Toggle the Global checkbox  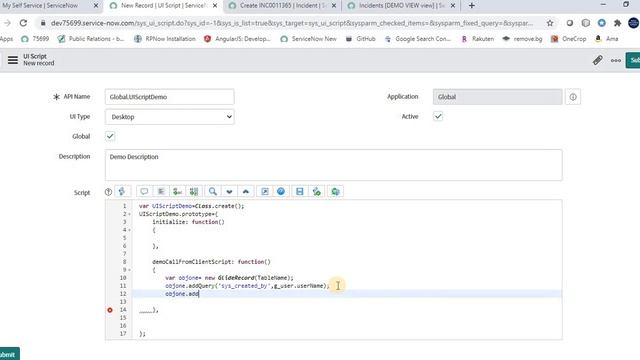click(x=110, y=136)
